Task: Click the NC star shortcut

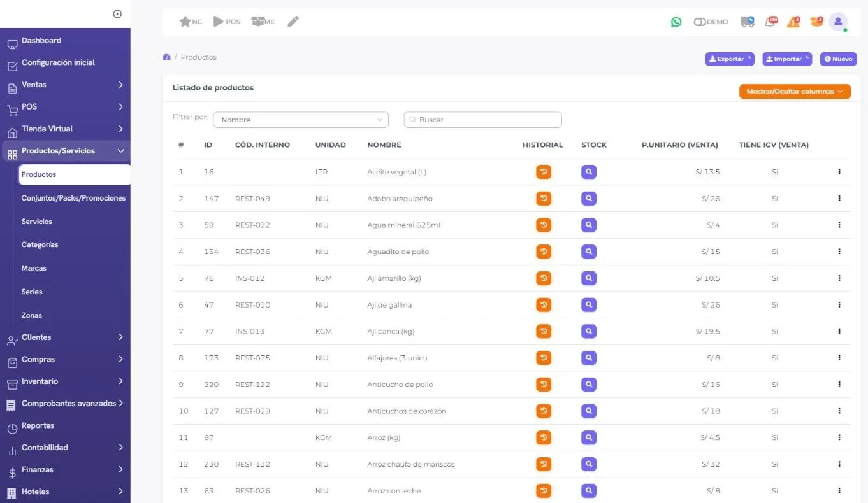Action: coord(191,22)
